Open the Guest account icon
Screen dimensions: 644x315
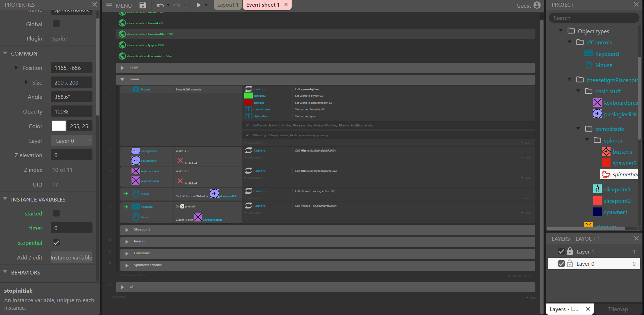[537, 5]
